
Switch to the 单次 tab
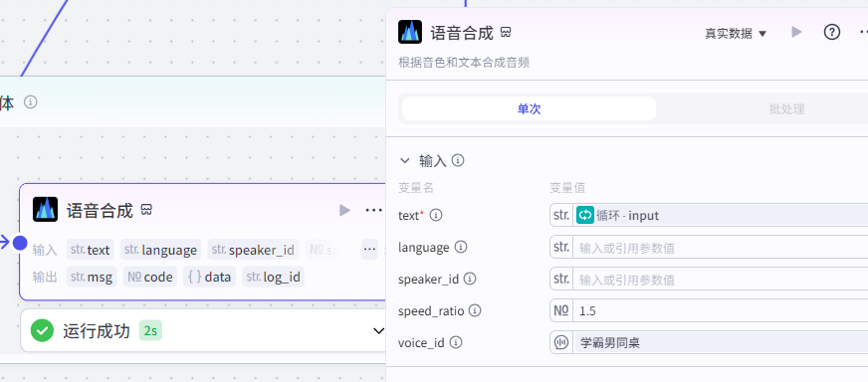pos(529,108)
